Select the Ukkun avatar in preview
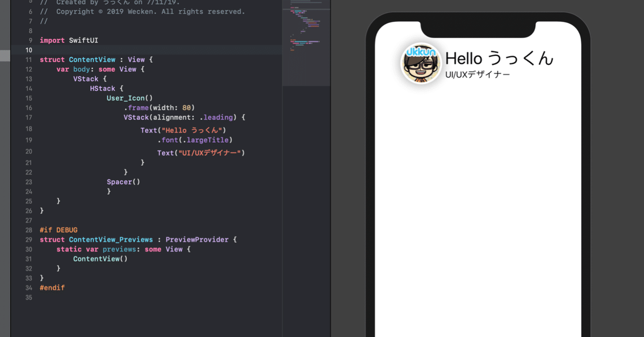The width and height of the screenshot is (644, 337). (421, 64)
